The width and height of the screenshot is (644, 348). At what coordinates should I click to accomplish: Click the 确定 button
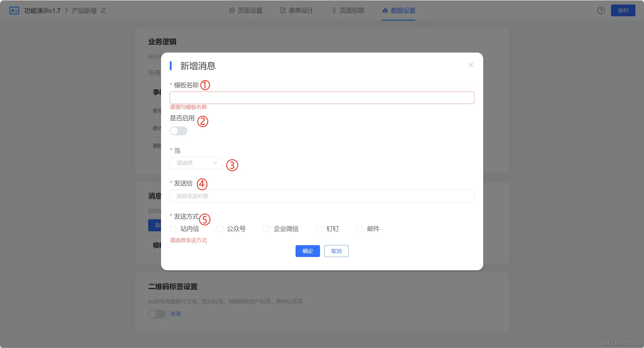(307, 251)
